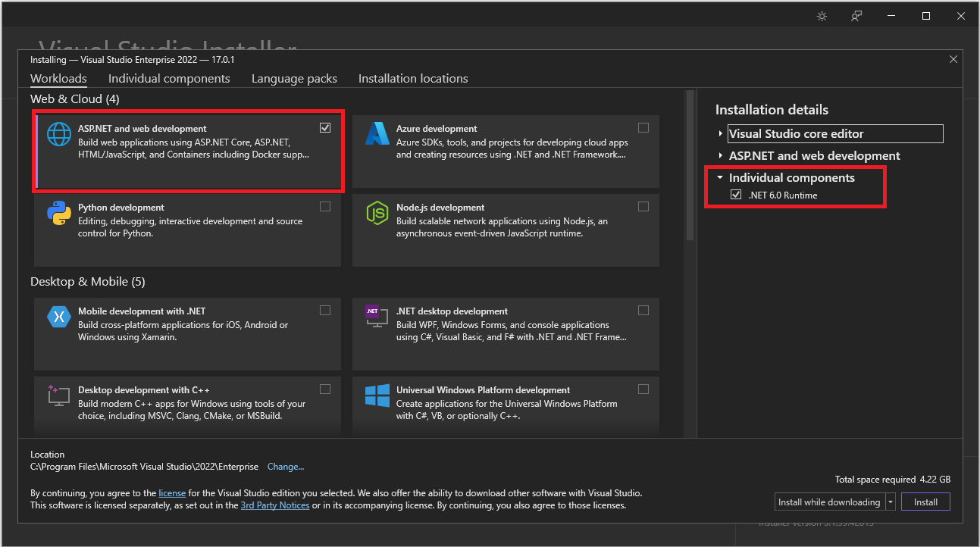This screenshot has height=547, width=980.
Task: Open Install while downloading dropdown arrow
Action: click(891, 502)
